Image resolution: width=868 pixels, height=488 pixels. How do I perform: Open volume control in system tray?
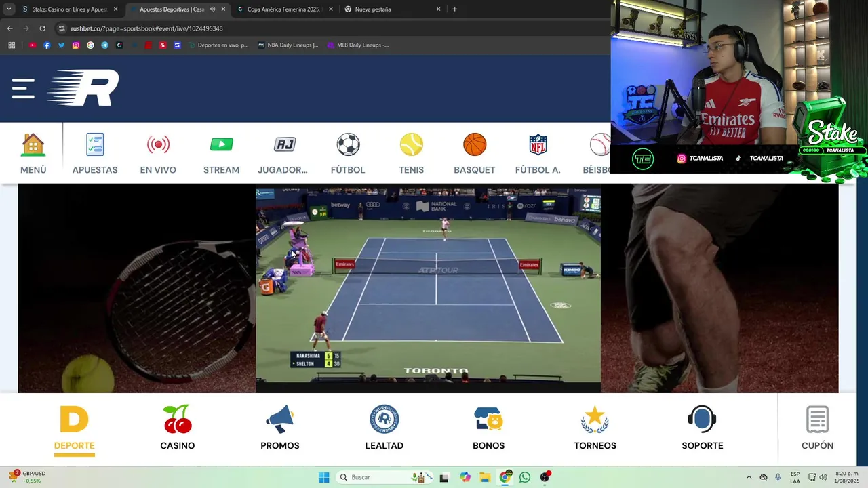tap(824, 477)
